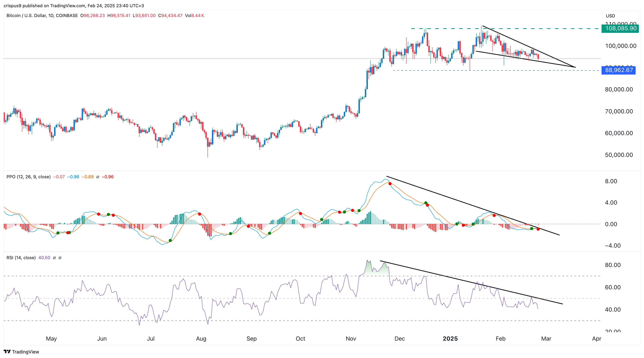Click the 100,000.00 price scale label
Image resolution: width=644 pixels, height=358 pixels.
coord(620,46)
